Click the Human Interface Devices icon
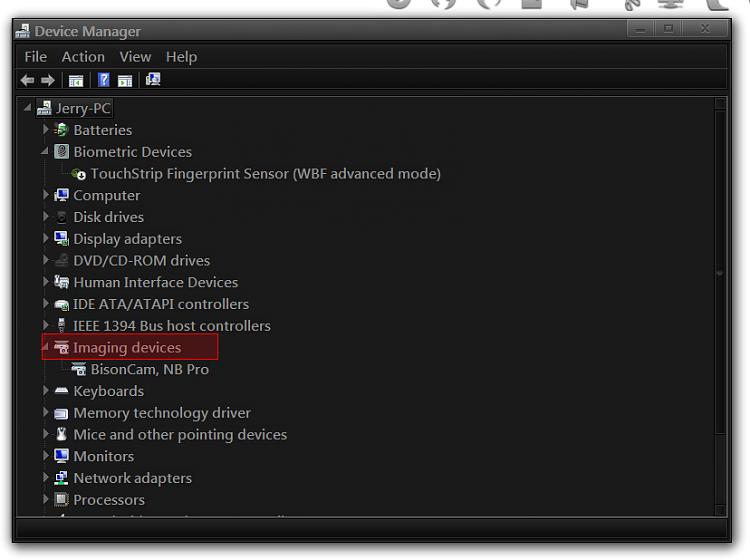 (x=61, y=282)
